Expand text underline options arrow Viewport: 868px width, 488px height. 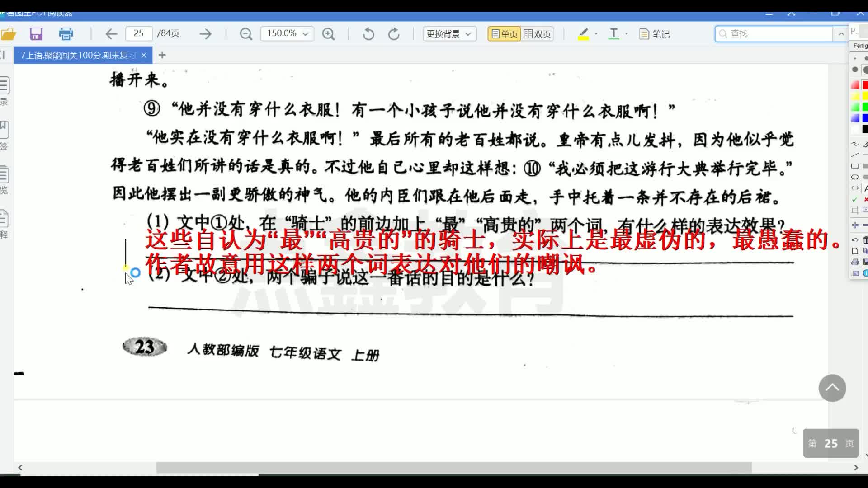pyautogui.click(x=626, y=33)
